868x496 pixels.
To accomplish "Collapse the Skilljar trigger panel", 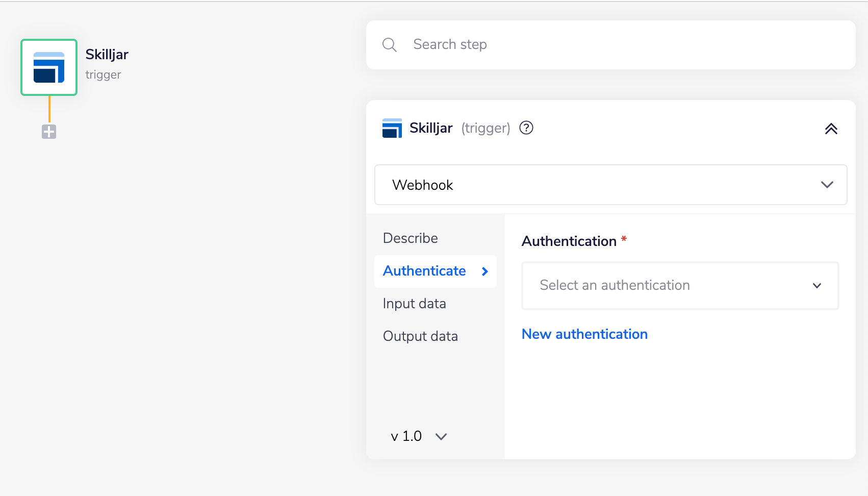I will [831, 129].
